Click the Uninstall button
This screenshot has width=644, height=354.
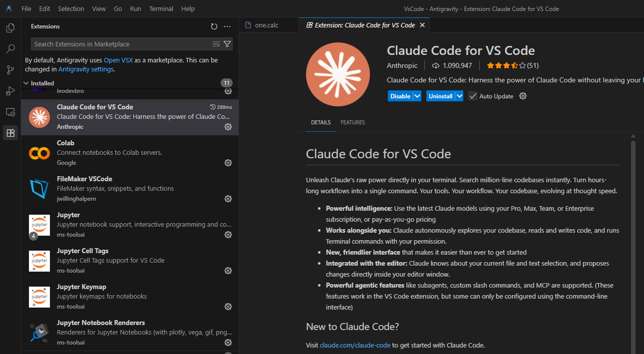440,96
